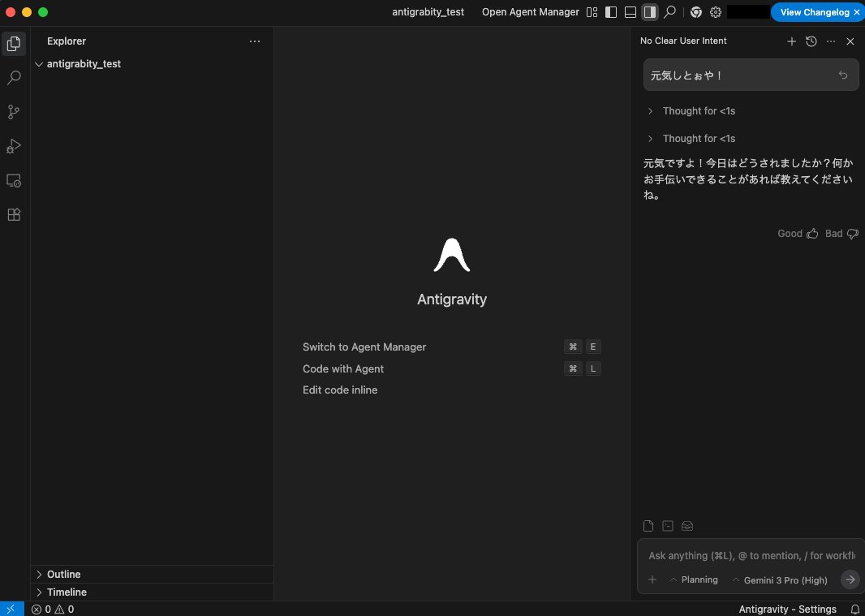Open the Planning mode dropdown
865x616 pixels.
click(694, 579)
